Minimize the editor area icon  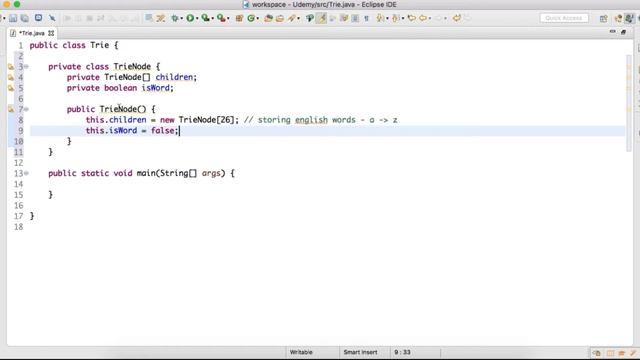pyautogui.click(x=612, y=32)
